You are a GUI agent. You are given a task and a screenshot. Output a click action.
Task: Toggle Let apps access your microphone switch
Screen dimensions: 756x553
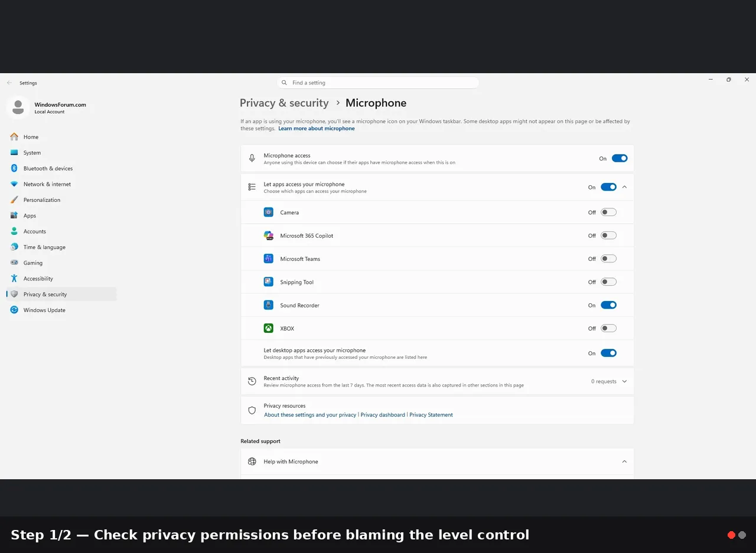coord(608,187)
